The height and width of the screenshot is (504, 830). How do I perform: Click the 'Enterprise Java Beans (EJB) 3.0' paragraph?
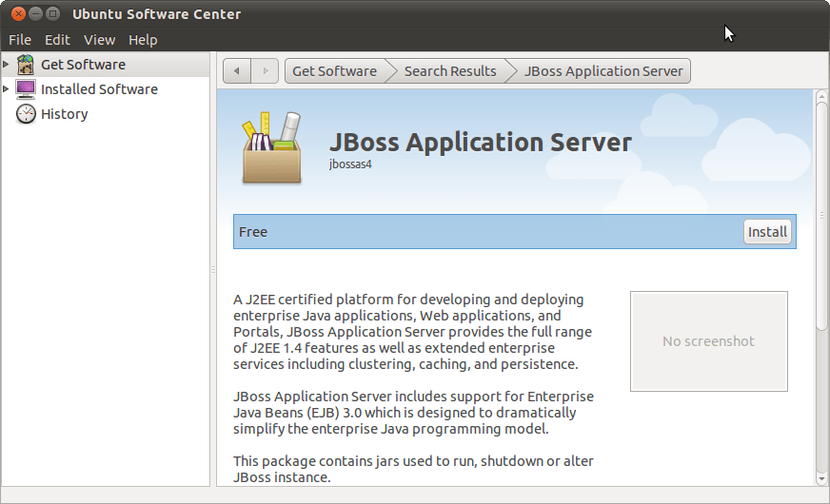tap(413, 413)
